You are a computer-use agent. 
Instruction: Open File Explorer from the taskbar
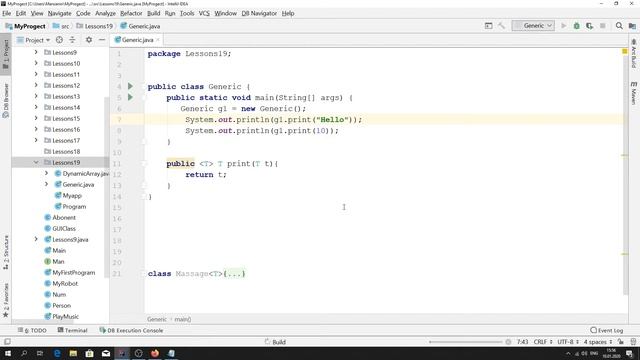pos(73,353)
